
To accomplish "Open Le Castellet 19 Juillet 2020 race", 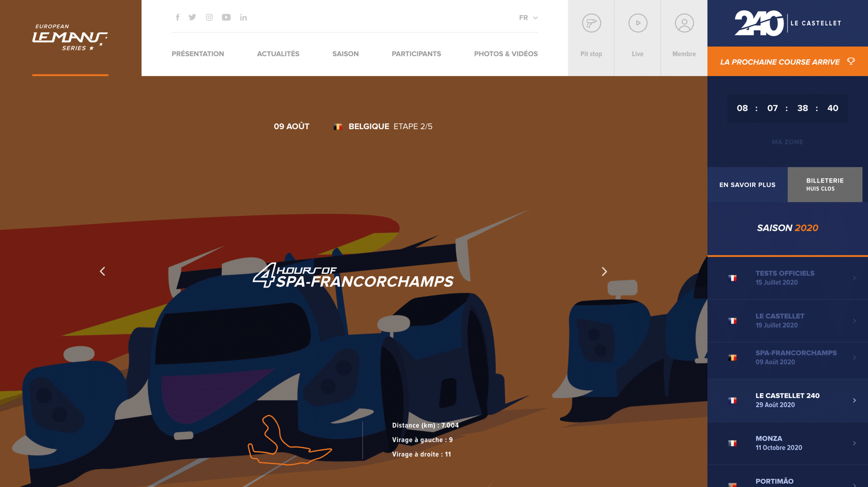I will tap(787, 321).
